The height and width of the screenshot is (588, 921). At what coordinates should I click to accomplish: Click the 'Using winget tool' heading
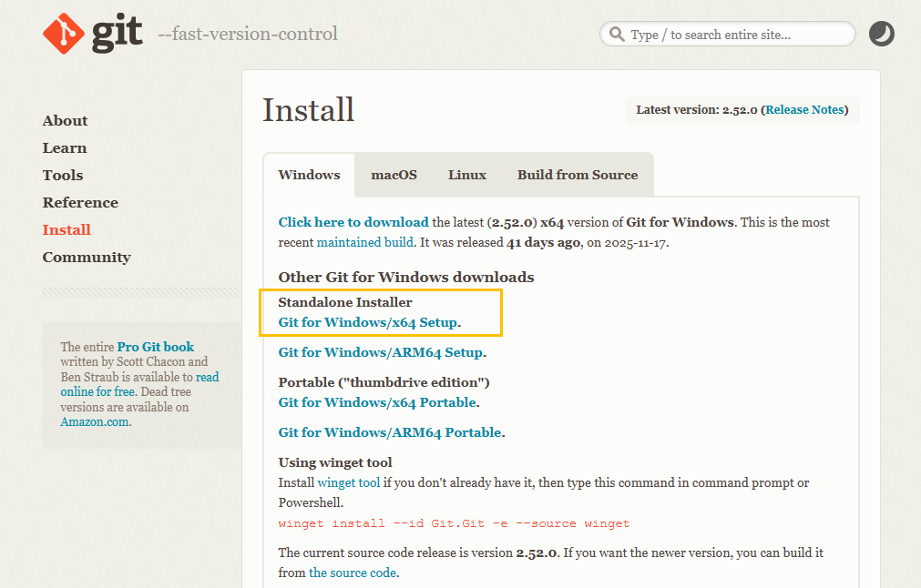(335, 462)
